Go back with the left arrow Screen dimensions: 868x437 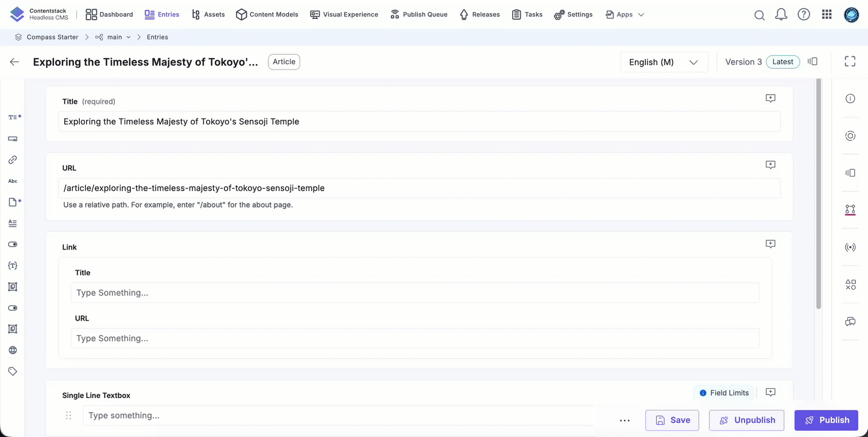click(x=14, y=62)
